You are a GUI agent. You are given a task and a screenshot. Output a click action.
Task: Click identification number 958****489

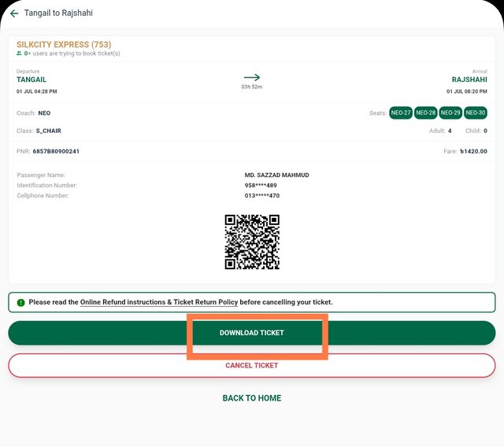pyautogui.click(x=261, y=185)
